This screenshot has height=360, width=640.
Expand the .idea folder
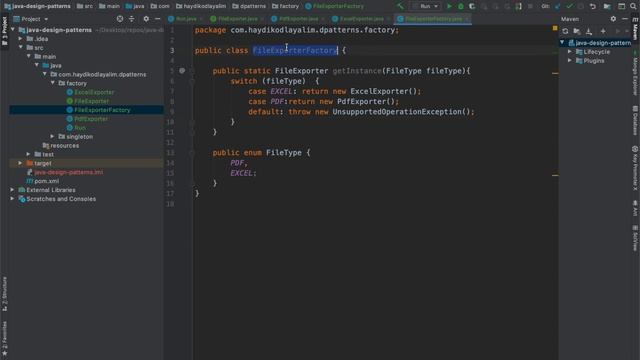point(21,39)
